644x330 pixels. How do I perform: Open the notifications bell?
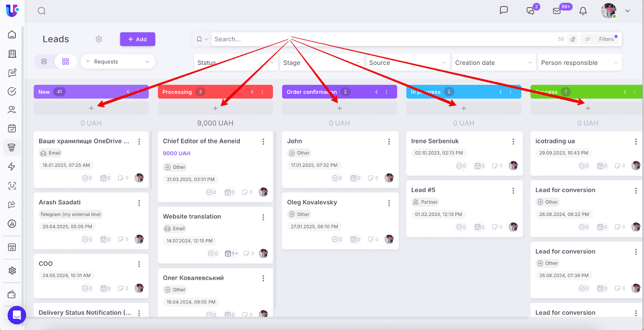click(583, 11)
